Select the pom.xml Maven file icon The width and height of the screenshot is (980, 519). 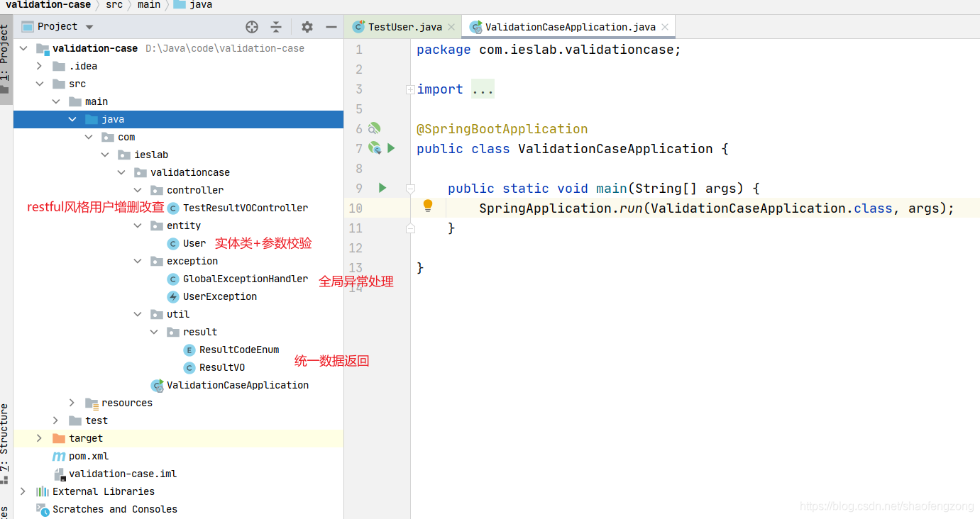[59, 456]
